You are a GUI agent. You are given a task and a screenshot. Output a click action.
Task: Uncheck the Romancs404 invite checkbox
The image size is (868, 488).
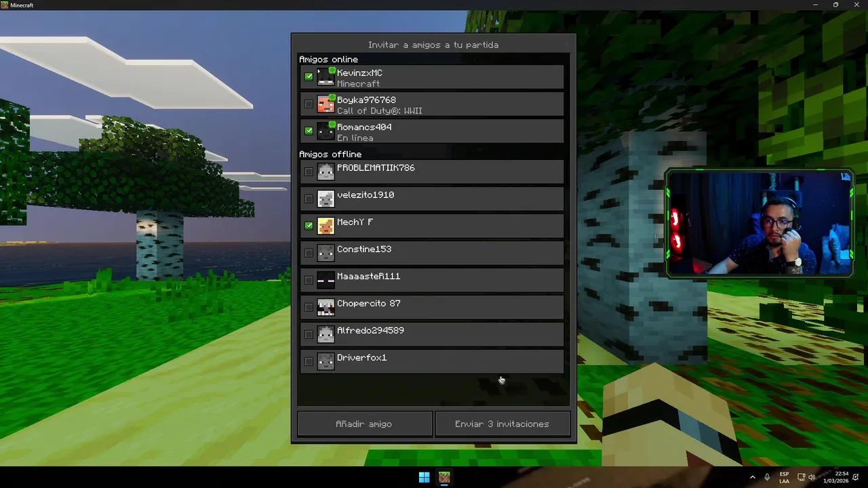click(x=309, y=131)
